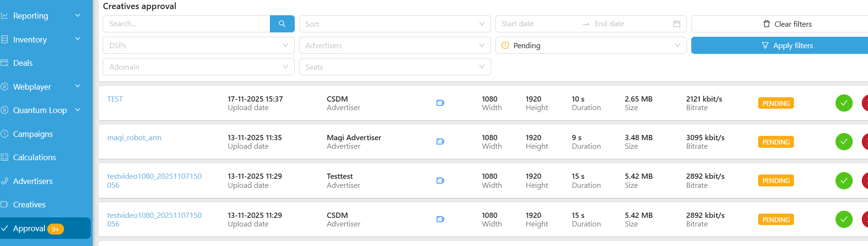Open Campaigns in the sidebar

[x=33, y=134]
